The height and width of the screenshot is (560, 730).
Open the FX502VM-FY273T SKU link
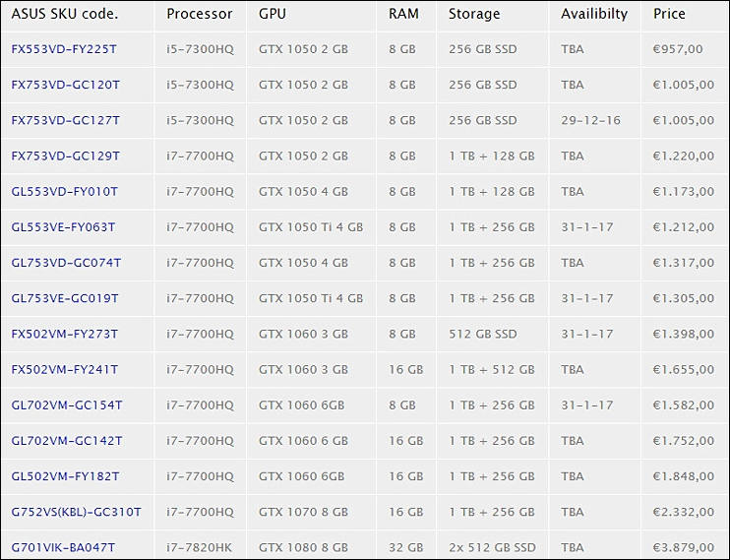65,334
